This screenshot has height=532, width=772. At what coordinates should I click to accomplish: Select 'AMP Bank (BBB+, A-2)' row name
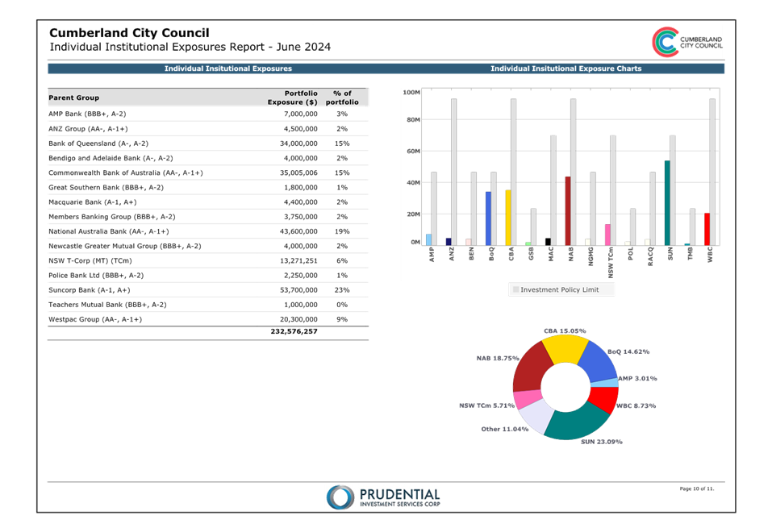(87, 114)
